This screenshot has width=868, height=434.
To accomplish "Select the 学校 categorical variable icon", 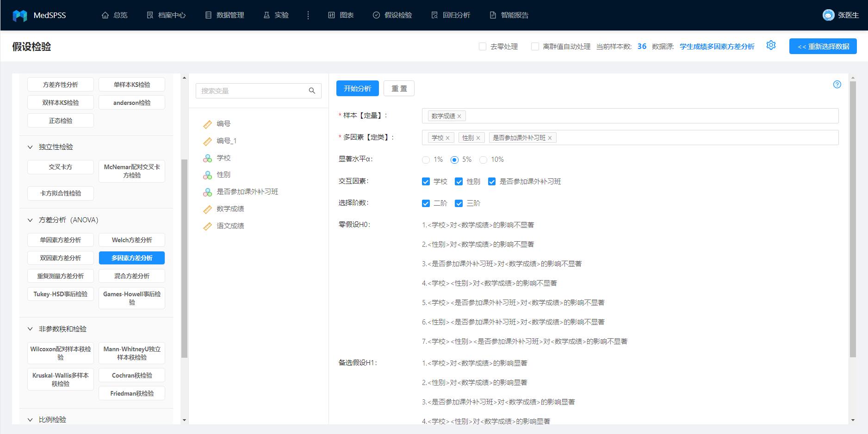I will tap(207, 158).
